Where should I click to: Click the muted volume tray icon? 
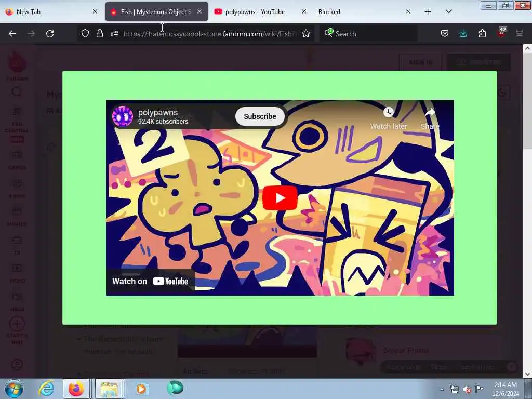click(467, 390)
